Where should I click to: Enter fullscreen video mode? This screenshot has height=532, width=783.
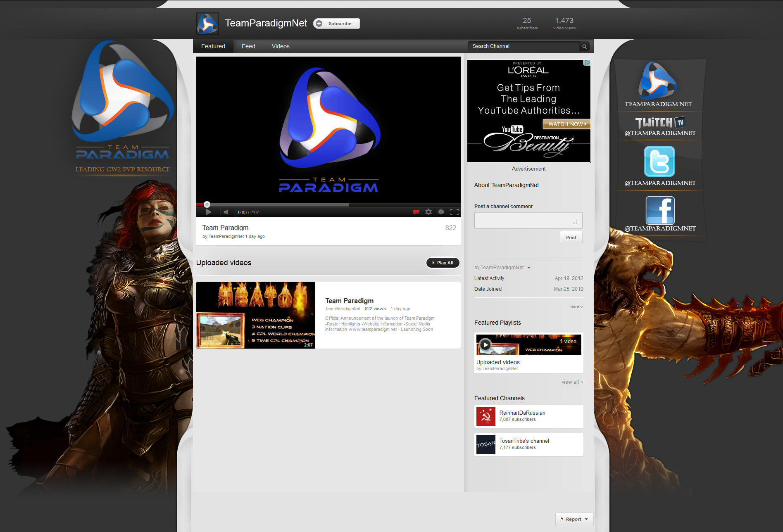[x=454, y=212]
